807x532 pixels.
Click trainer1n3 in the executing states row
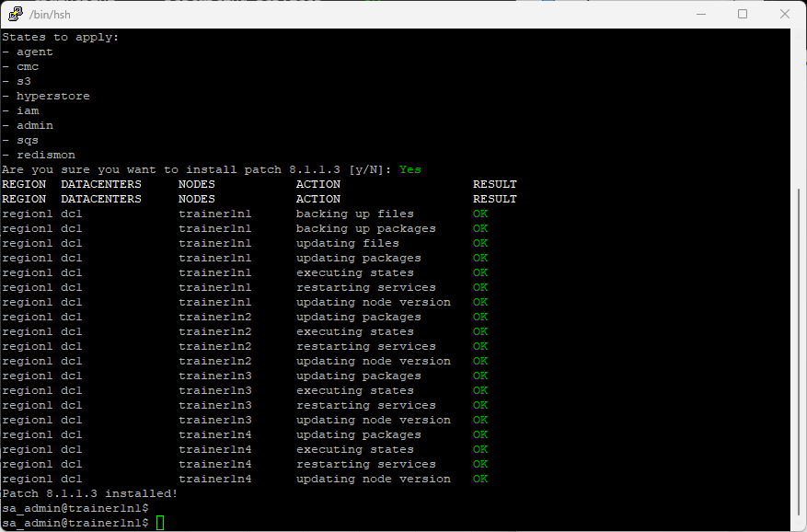pos(214,391)
